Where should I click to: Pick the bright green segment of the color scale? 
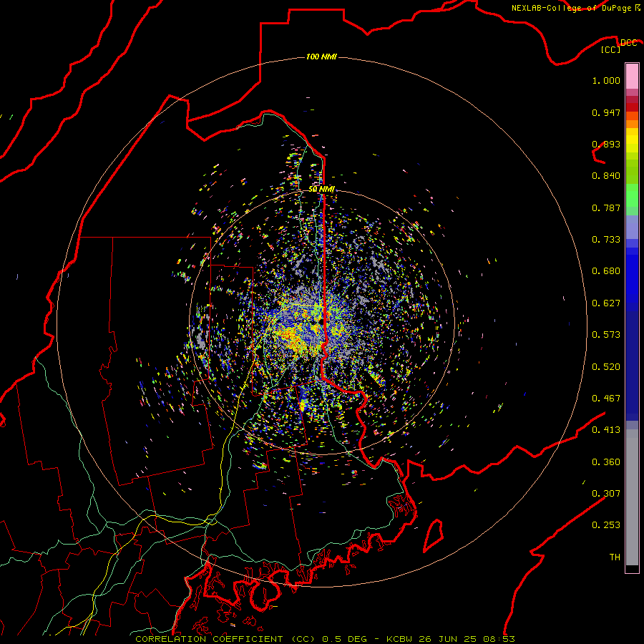pyautogui.click(x=632, y=195)
